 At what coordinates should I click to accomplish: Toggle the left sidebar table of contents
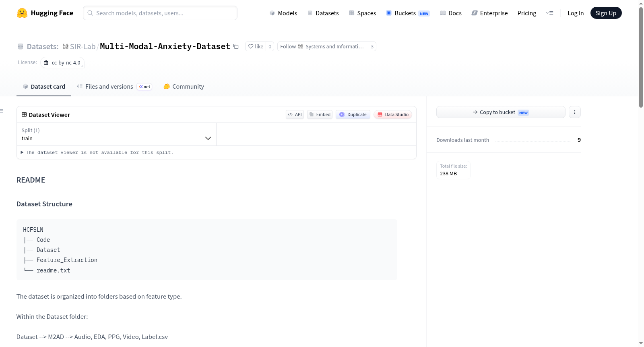(2, 111)
